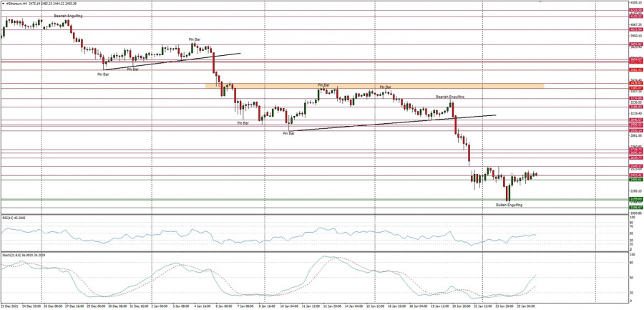This screenshot has width=644, height=310.
Task: Click the 15 Jan 12:00 time axis label
Action: (x=374, y=306)
